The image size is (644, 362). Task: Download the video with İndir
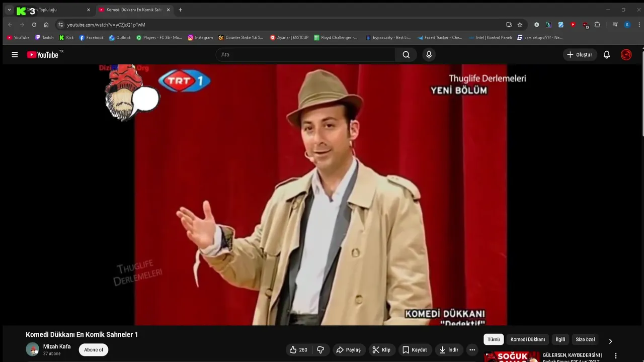pos(449,350)
